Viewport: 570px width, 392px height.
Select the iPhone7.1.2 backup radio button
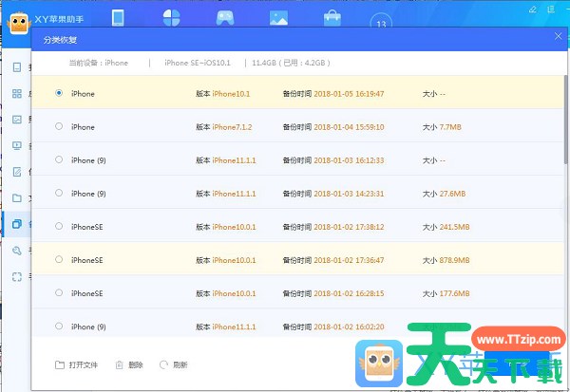click(60, 126)
